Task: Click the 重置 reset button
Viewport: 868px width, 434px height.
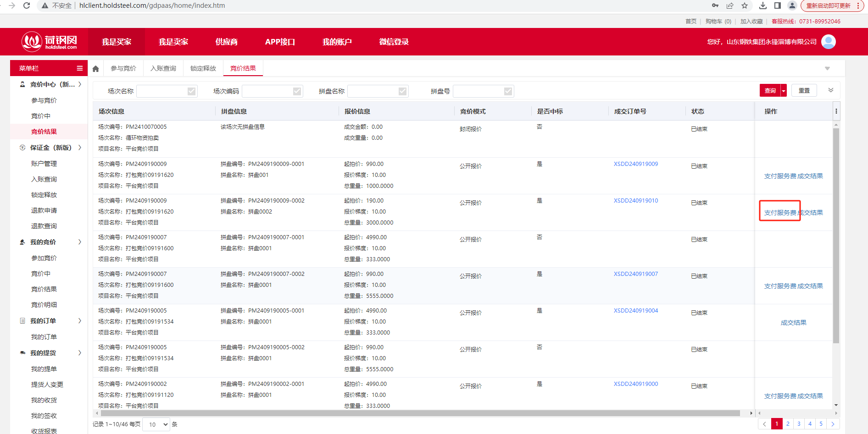Action: click(x=804, y=91)
